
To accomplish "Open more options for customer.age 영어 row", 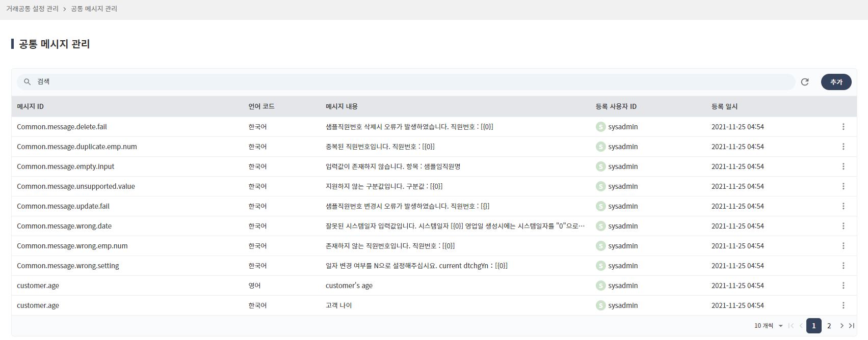I will pyautogui.click(x=843, y=286).
